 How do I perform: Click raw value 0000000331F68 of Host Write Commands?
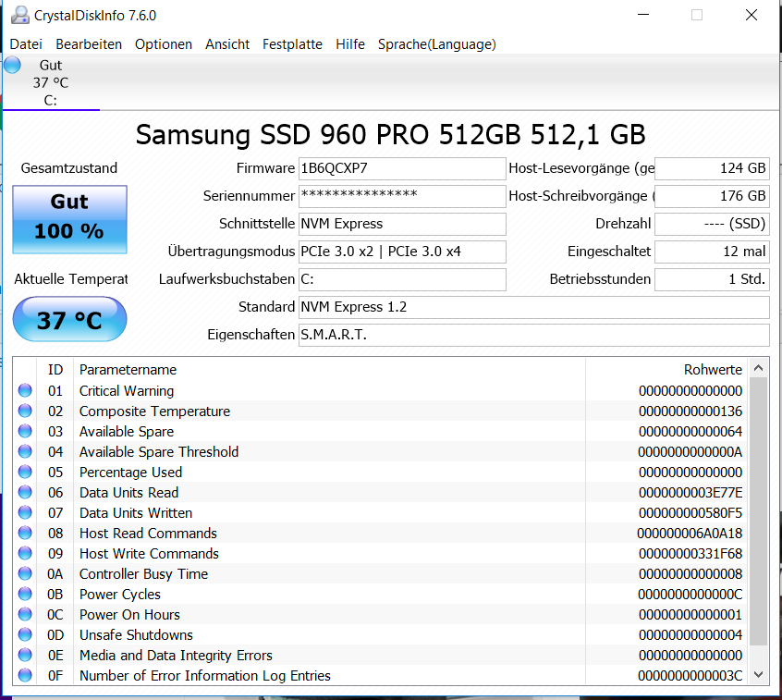tap(690, 554)
